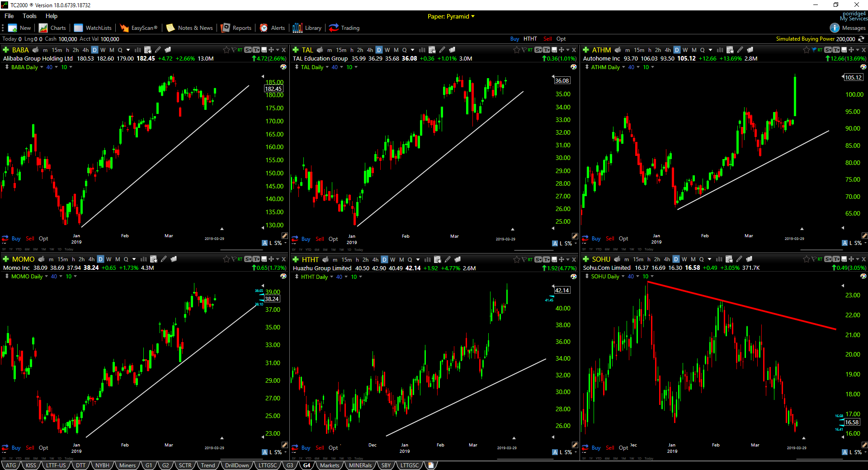Open the Help menu
The image size is (868, 470).
click(52, 16)
